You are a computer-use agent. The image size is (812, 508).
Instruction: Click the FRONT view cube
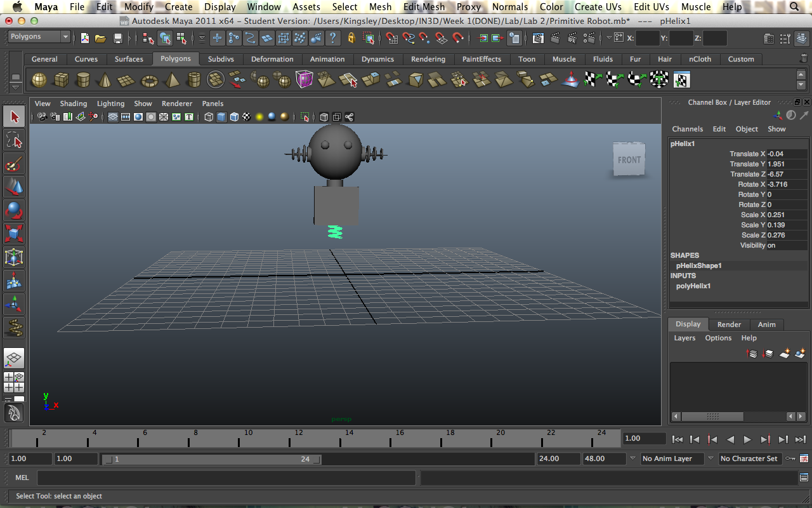629,159
